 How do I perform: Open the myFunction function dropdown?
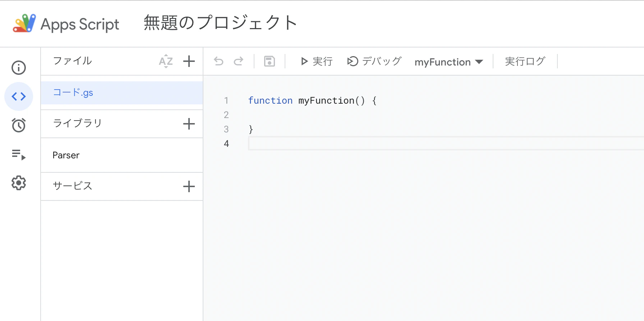pos(449,62)
